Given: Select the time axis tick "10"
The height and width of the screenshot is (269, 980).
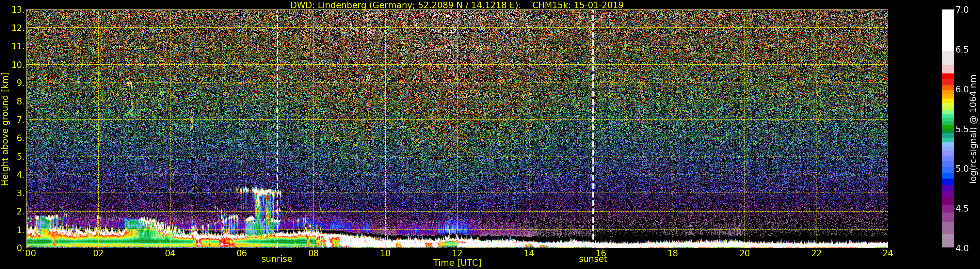Looking at the screenshot, I should click(385, 253).
